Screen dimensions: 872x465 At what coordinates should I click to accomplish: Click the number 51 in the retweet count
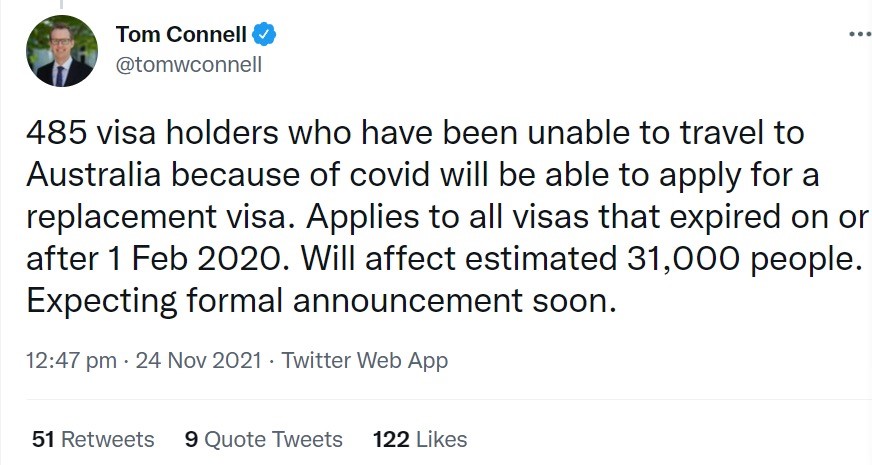pos(42,439)
